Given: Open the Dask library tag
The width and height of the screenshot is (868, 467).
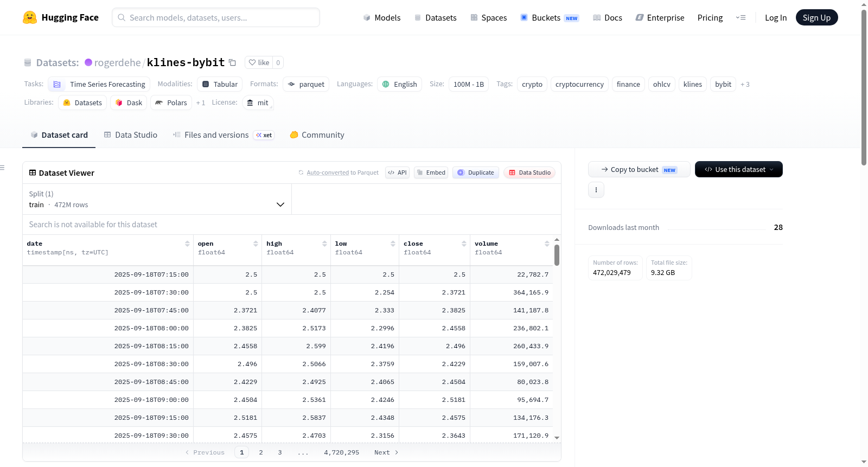Looking at the screenshot, I should [129, 103].
